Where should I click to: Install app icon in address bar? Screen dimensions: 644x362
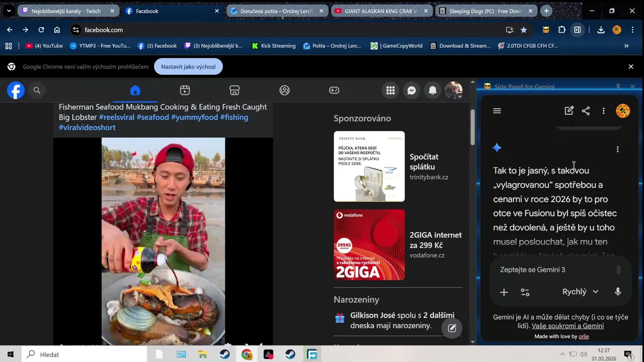510,30
